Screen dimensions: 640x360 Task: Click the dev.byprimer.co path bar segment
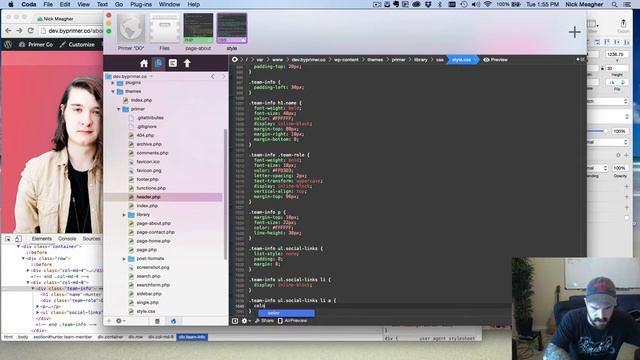[309, 60]
